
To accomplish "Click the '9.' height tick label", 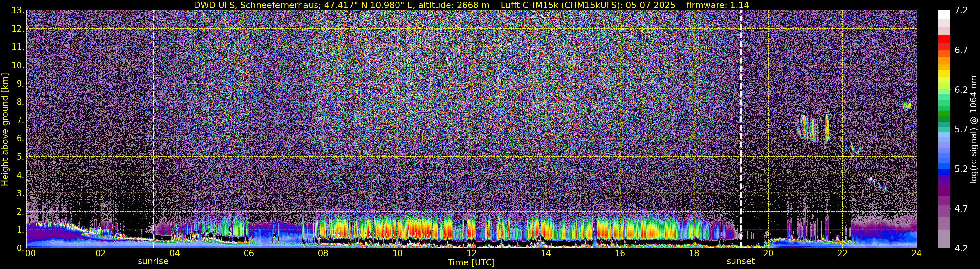I will pos(20,84).
